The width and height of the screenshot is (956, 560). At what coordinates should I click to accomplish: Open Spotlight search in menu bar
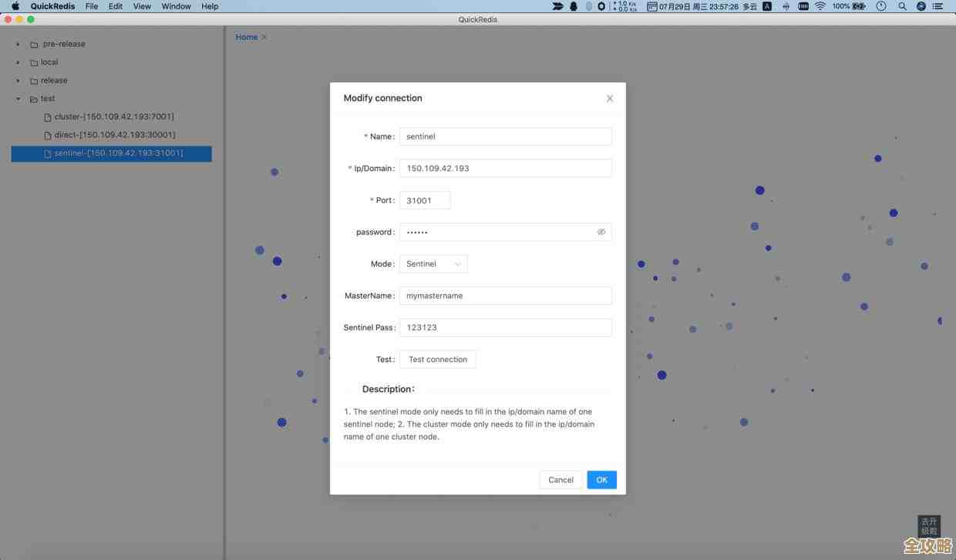tap(902, 6)
